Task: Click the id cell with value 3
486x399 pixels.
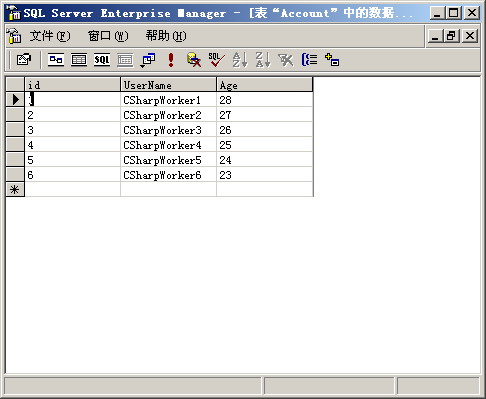Action: pos(72,130)
